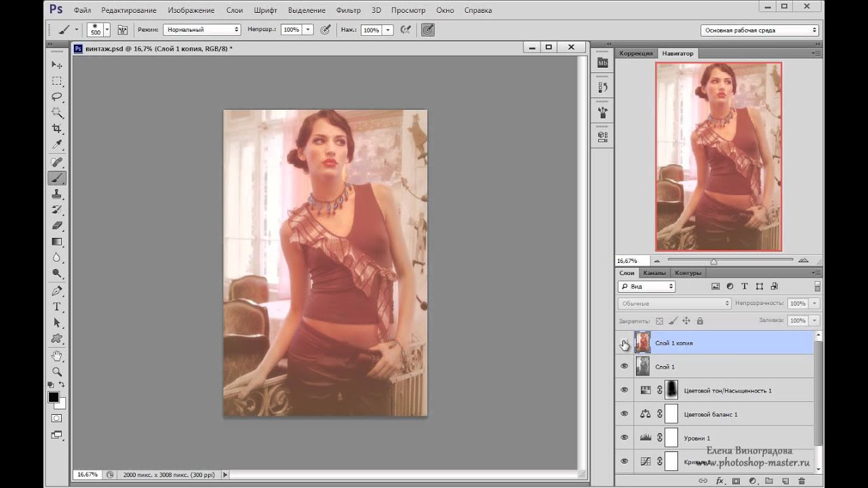
Task: Hide the Кривые 1 layer
Action: click(625, 462)
